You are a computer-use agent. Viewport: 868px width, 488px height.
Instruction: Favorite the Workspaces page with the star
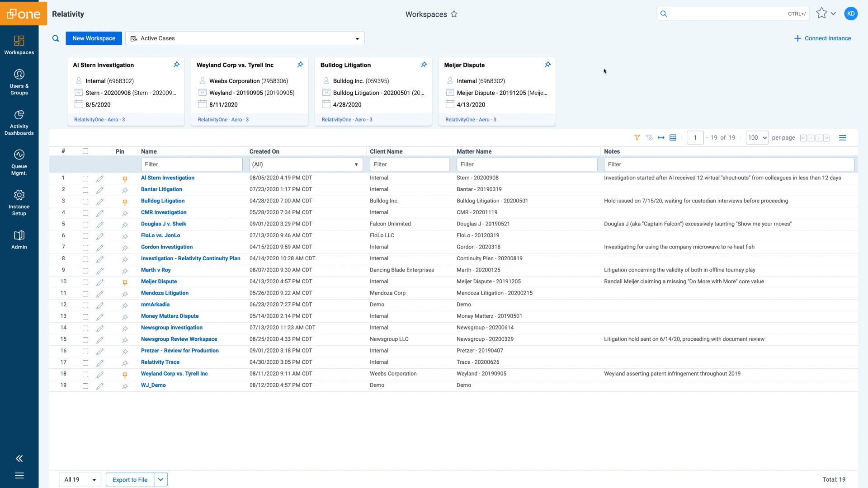(x=454, y=14)
